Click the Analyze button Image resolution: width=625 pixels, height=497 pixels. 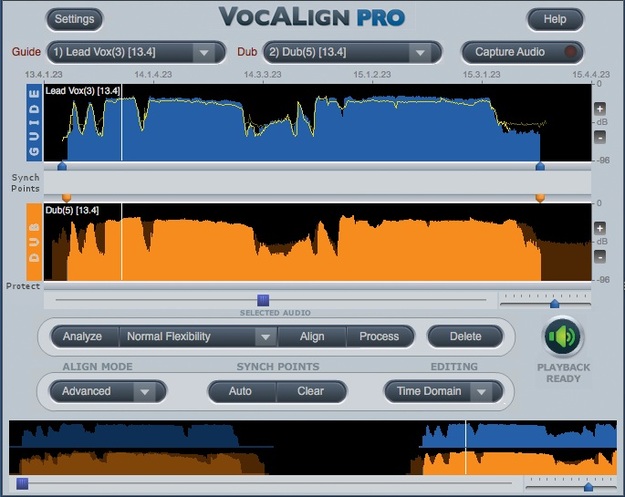[82, 336]
